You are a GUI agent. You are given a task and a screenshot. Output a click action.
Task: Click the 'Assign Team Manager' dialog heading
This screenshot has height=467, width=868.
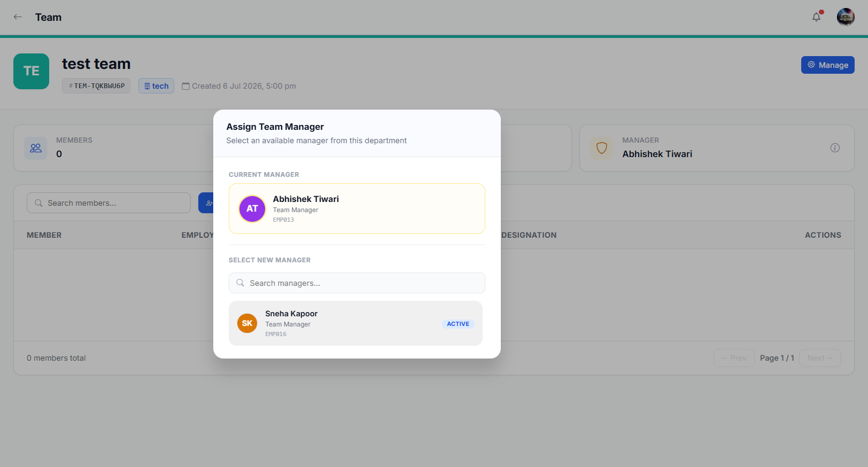[275, 127]
